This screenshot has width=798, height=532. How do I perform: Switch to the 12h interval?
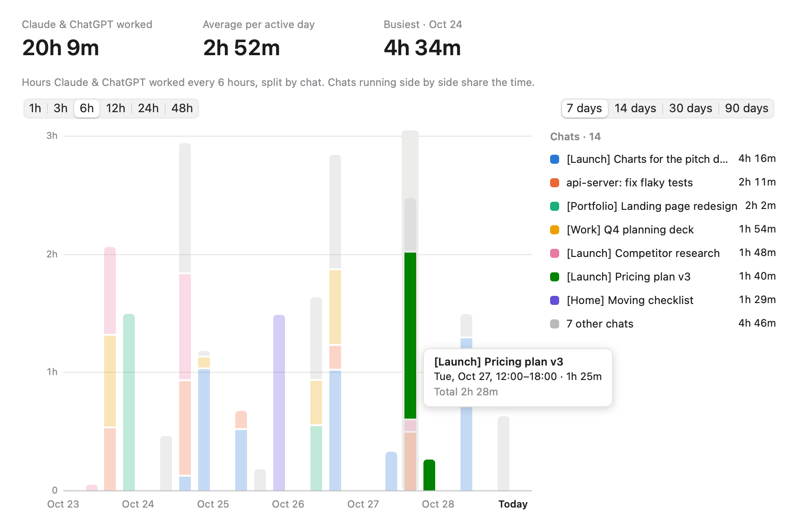coord(116,109)
